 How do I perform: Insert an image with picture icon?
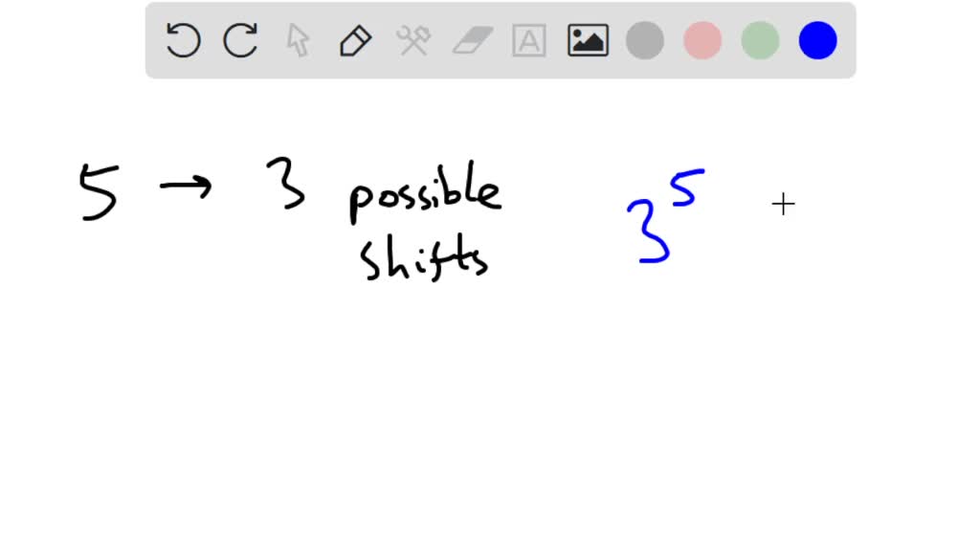[588, 40]
